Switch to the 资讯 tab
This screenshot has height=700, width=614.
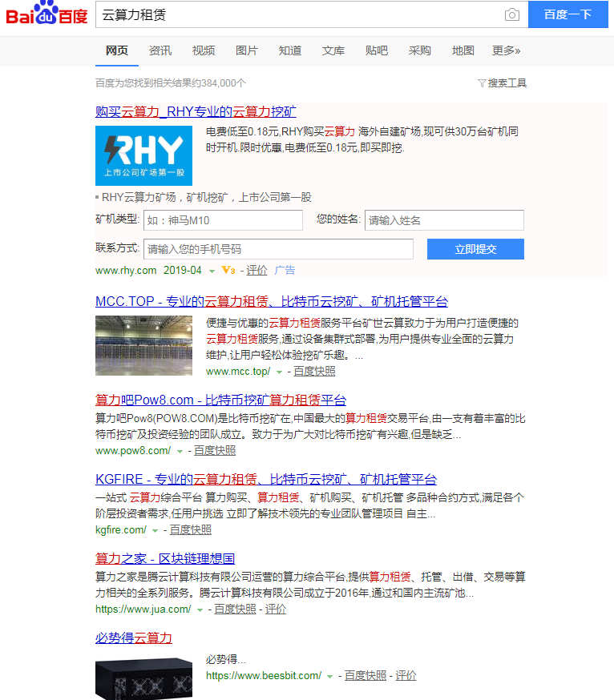[x=160, y=50]
